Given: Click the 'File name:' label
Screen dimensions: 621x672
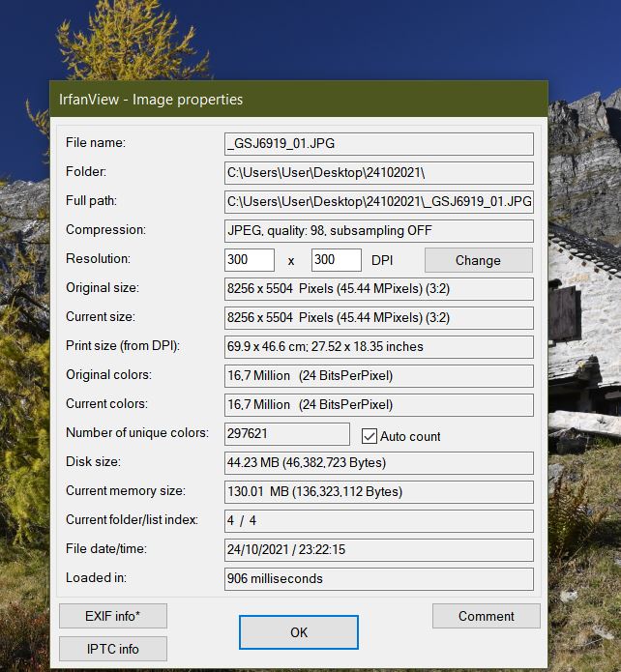Looking at the screenshot, I should point(96,143).
